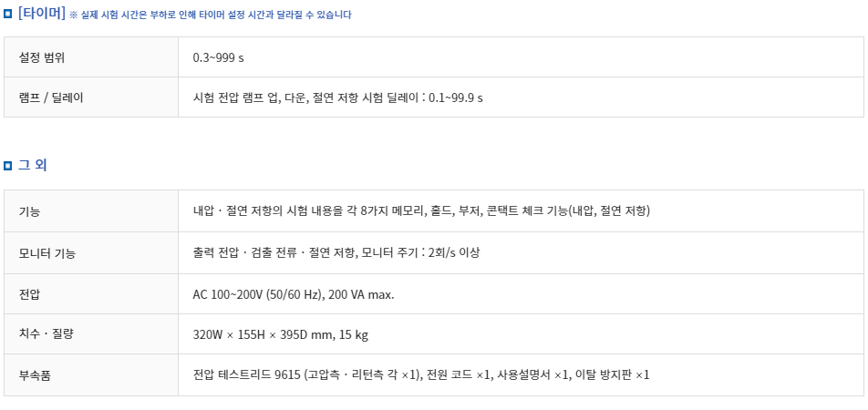The image size is (868, 410).
Task: Select the [타이머] section heading
Action: [41, 14]
